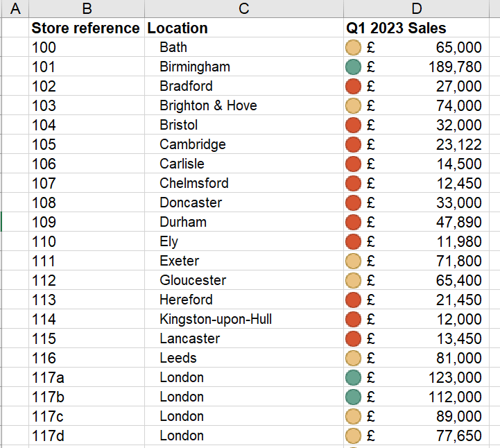500x448 pixels.
Task: Select the green status icon for store 117a
Action: 354,378
